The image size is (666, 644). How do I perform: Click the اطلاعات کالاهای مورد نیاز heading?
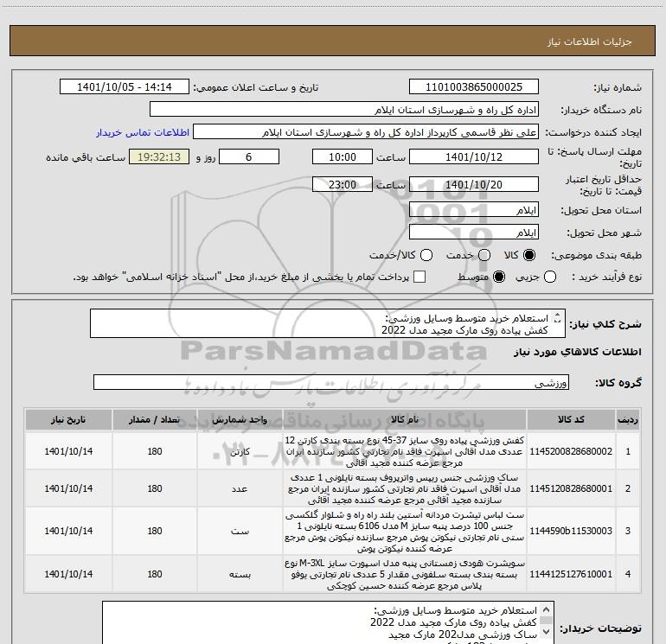coord(578,352)
